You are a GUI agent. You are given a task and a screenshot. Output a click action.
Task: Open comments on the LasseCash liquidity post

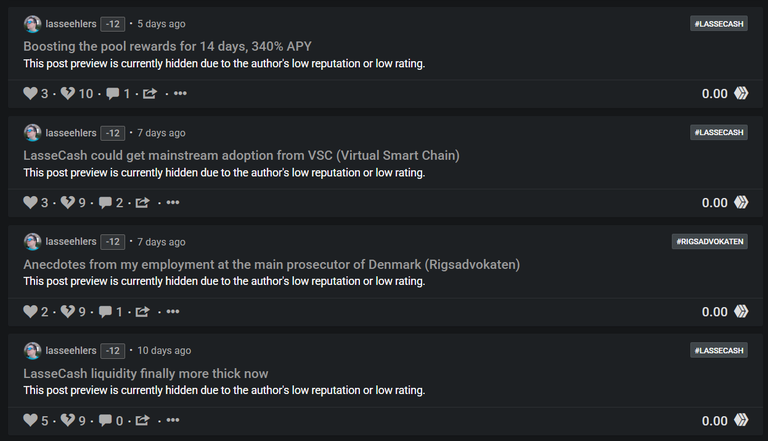(x=105, y=420)
